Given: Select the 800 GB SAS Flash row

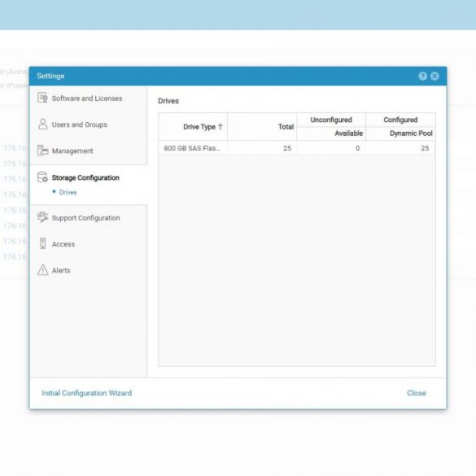Looking at the screenshot, I should 297,148.
